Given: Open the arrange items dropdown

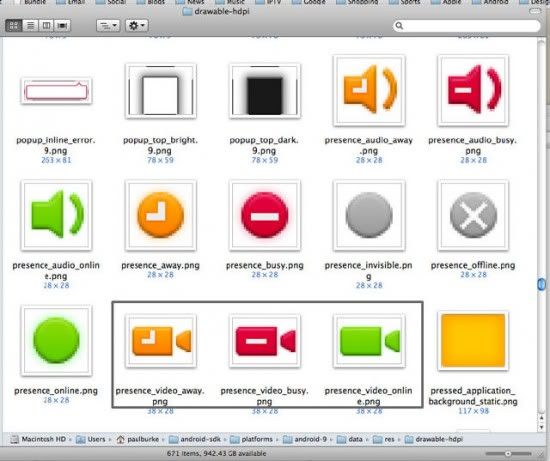Looking at the screenshot, I should coord(108,26).
